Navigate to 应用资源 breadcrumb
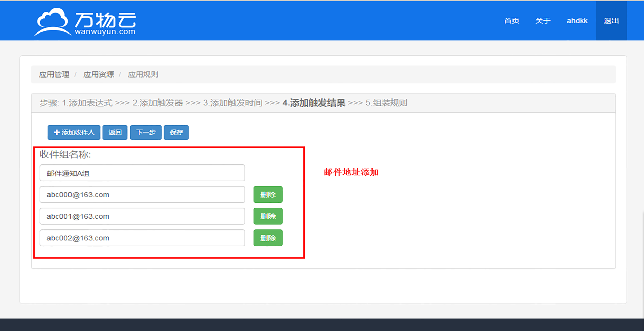 (x=99, y=74)
